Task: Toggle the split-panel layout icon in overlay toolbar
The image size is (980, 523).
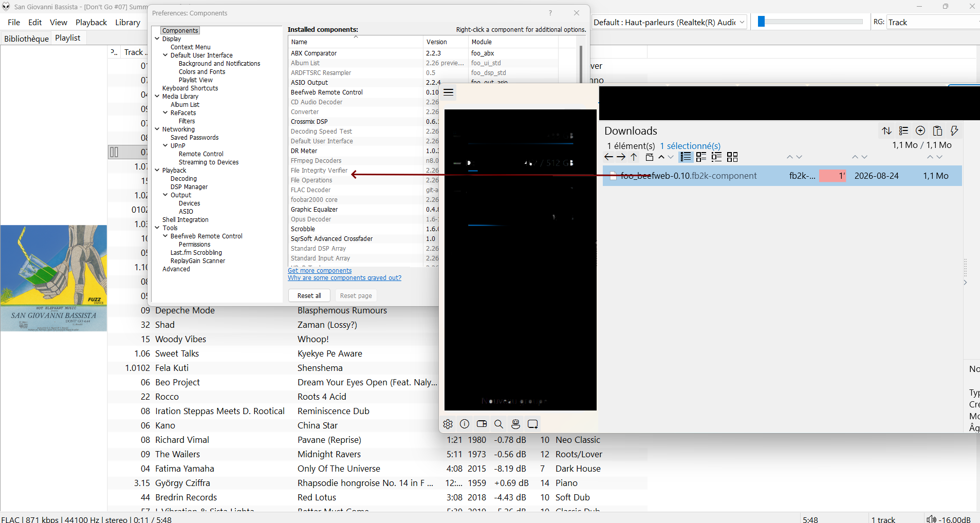Action: tap(482, 424)
